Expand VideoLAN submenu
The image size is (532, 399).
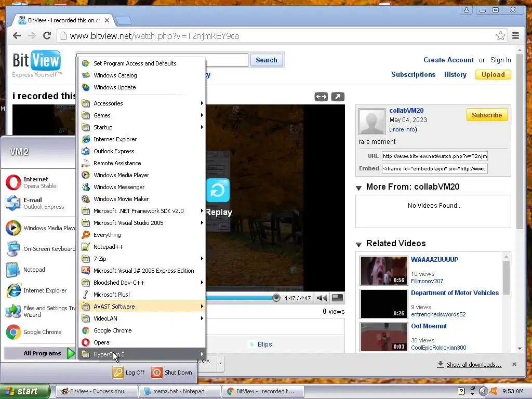point(142,318)
